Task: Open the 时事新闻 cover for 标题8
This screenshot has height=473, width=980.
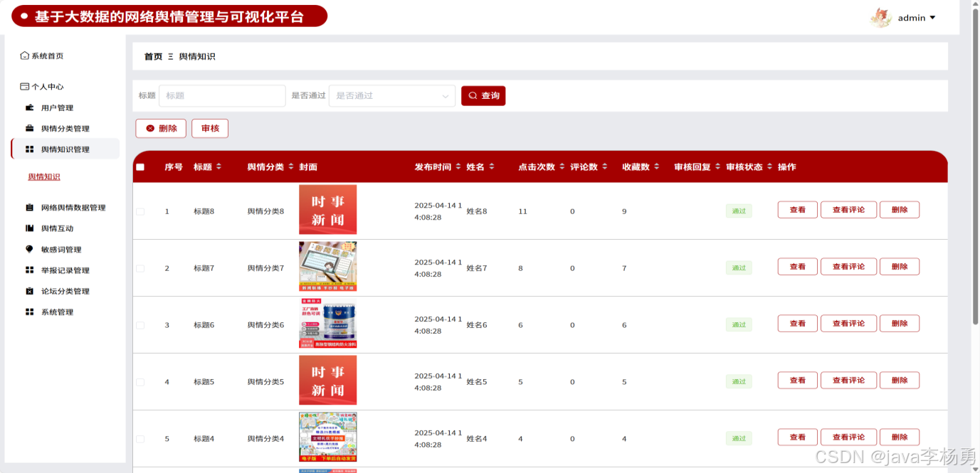Action: (328, 210)
